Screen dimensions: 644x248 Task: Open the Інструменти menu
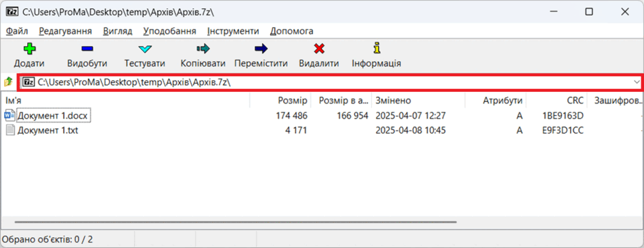click(x=234, y=32)
